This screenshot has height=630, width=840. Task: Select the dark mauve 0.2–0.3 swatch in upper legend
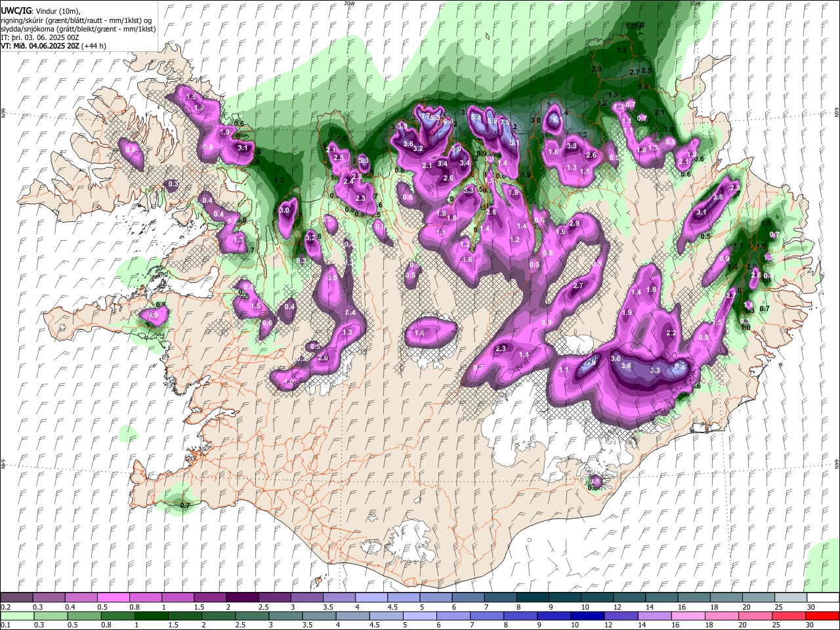pyautogui.click(x=16, y=598)
